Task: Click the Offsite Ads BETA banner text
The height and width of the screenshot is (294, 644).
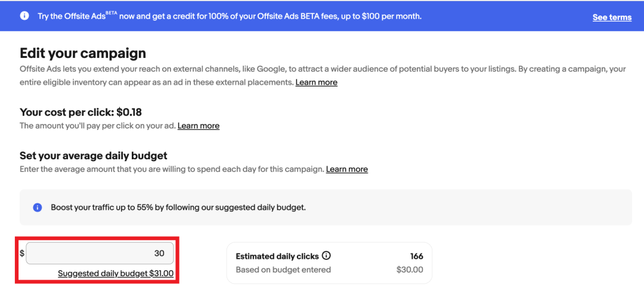Action: click(230, 16)
